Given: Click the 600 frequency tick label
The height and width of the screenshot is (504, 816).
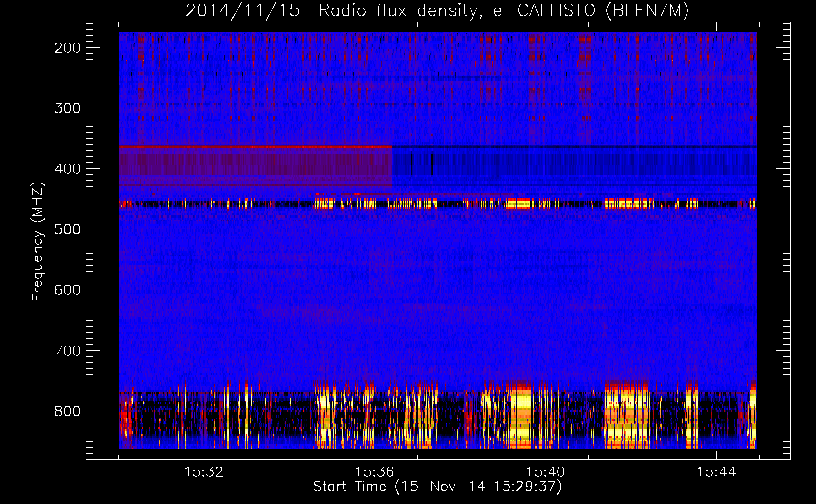Looking at the screenshot, I should [68, 290].
